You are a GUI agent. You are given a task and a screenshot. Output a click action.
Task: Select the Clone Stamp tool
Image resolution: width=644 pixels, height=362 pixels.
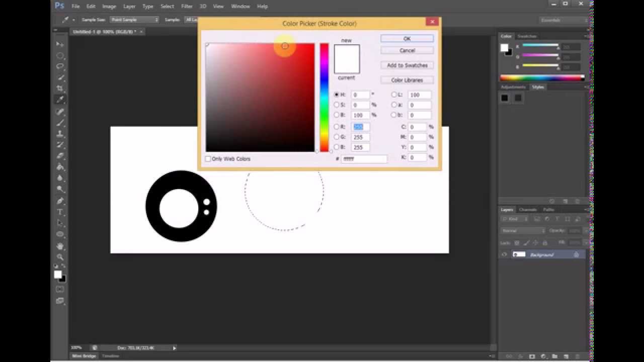pyautogui.click(x=60, y=134)
